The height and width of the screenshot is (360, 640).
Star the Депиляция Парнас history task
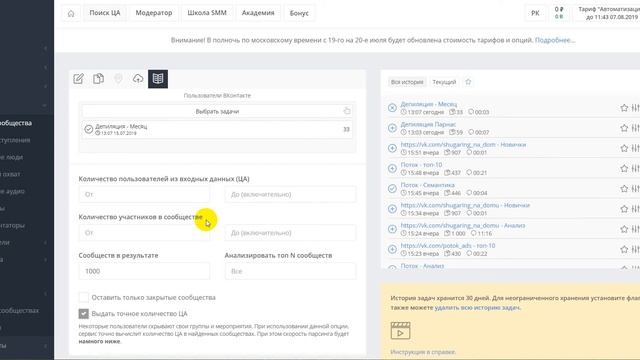point(624,128)
